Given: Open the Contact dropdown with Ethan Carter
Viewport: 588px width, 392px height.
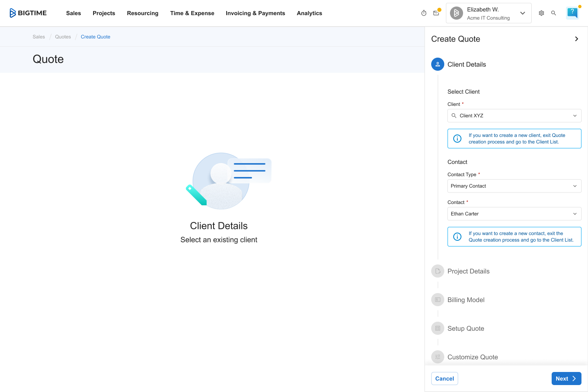Looking at the screenshot, I should (x=514, y=214).
